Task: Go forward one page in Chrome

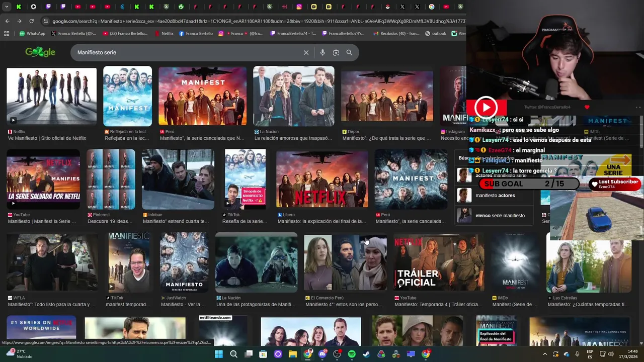Action: coord(19,21)
